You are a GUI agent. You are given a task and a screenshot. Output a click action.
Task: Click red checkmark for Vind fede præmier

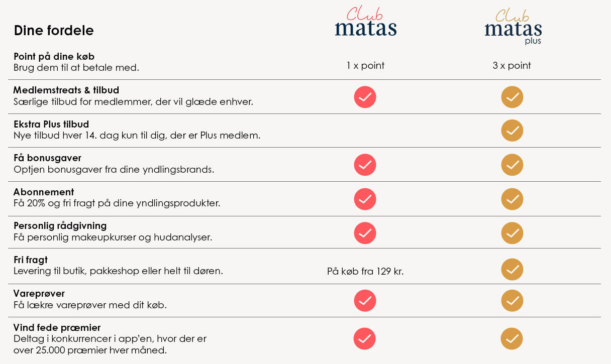pyautogui.click(x=365, y=338)
